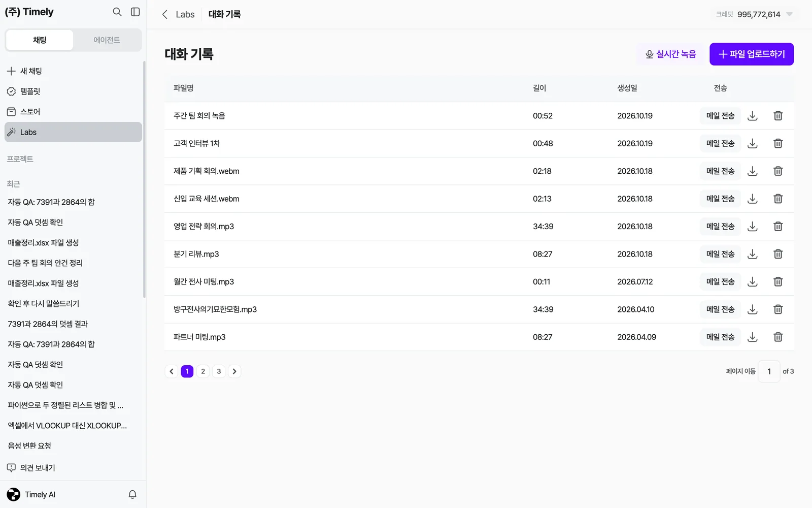Viewport: 812px width, 508px height.
Task: Delete 분기 리뷰.mp3
Action: 778,254
